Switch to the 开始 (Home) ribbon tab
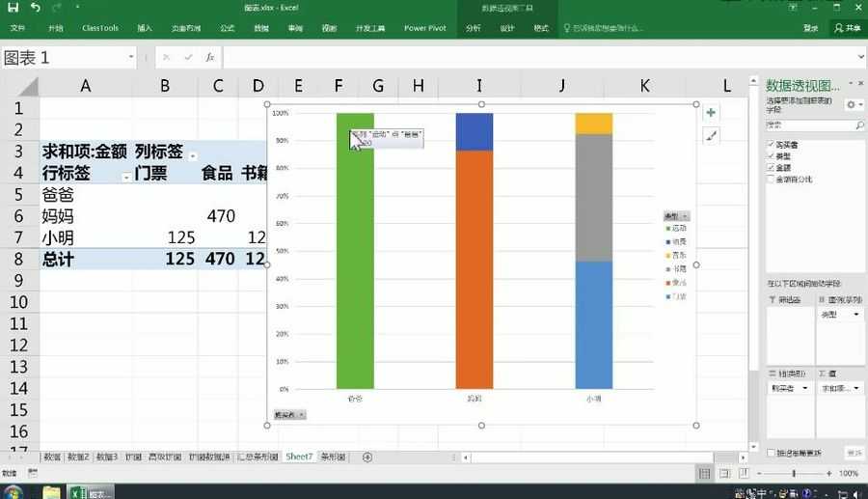Screen dimensions: 868x499 [55, 28]
